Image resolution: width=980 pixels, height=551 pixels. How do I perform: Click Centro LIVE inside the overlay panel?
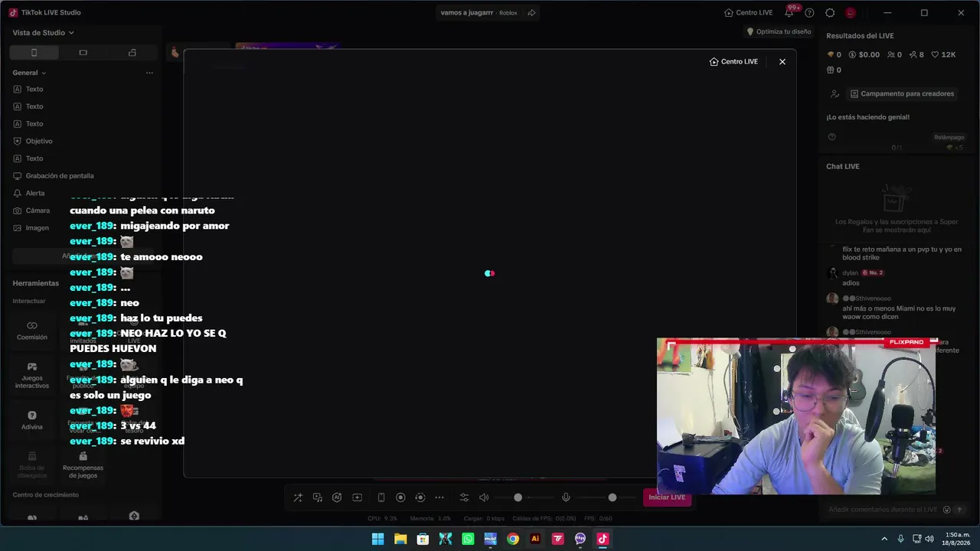(733, 62)
